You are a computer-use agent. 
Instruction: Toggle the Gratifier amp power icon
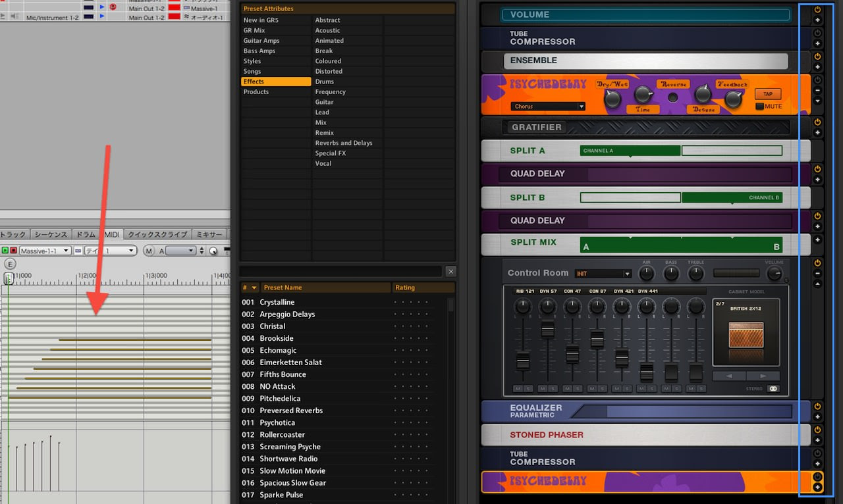coord(817,122)
